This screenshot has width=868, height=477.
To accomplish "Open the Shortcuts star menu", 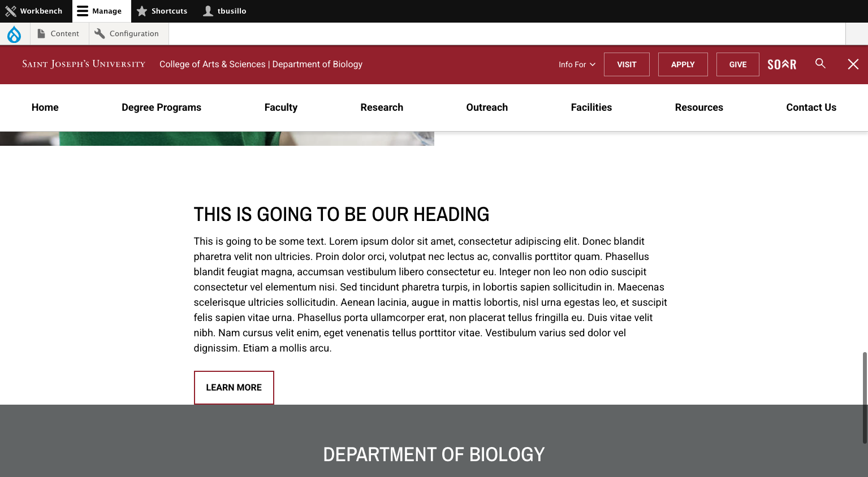I will [162, 11].
